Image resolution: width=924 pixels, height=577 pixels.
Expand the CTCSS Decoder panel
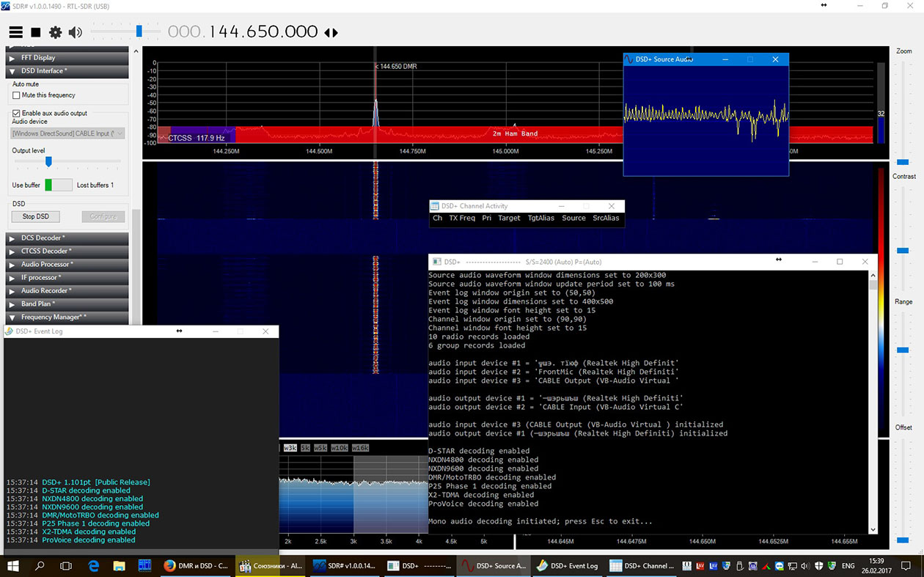pos(67,251)
